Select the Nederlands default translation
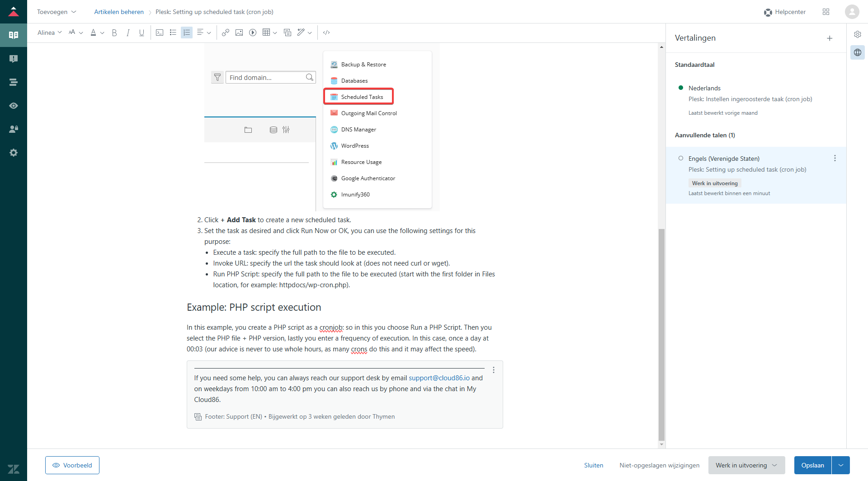This screenshot has width=868, height=481. [756, 100]
